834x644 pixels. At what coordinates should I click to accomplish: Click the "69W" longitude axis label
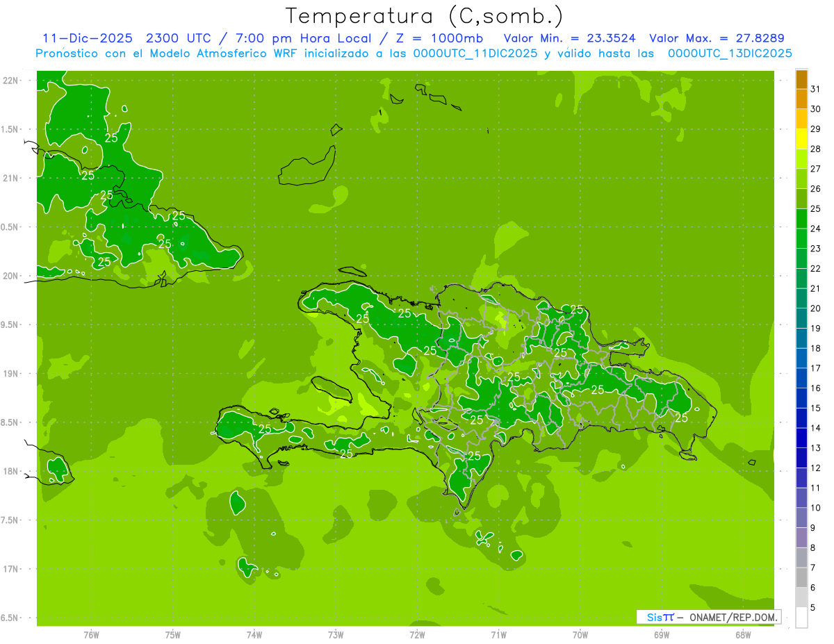[662, 635]
